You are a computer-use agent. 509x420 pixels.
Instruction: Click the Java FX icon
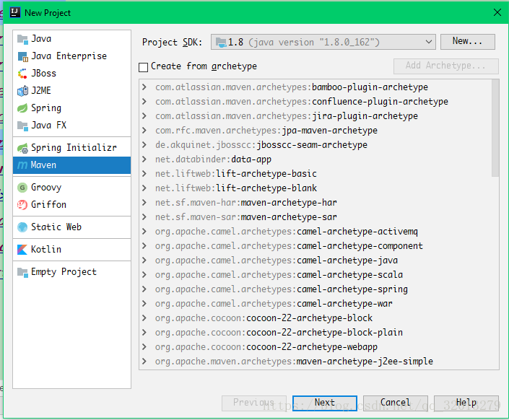pyautogui.click(x=22, y=126)
